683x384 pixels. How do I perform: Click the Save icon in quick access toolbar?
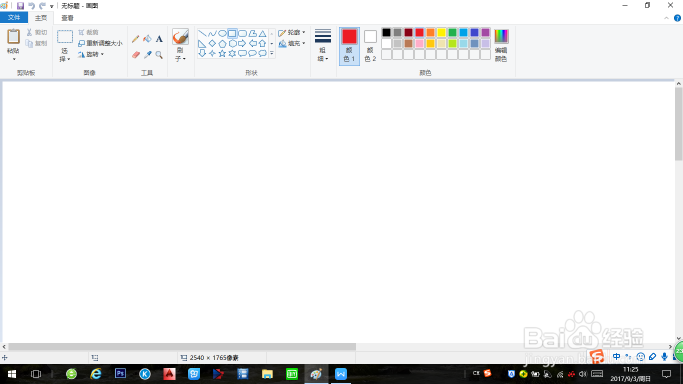[x=20, y=6]
